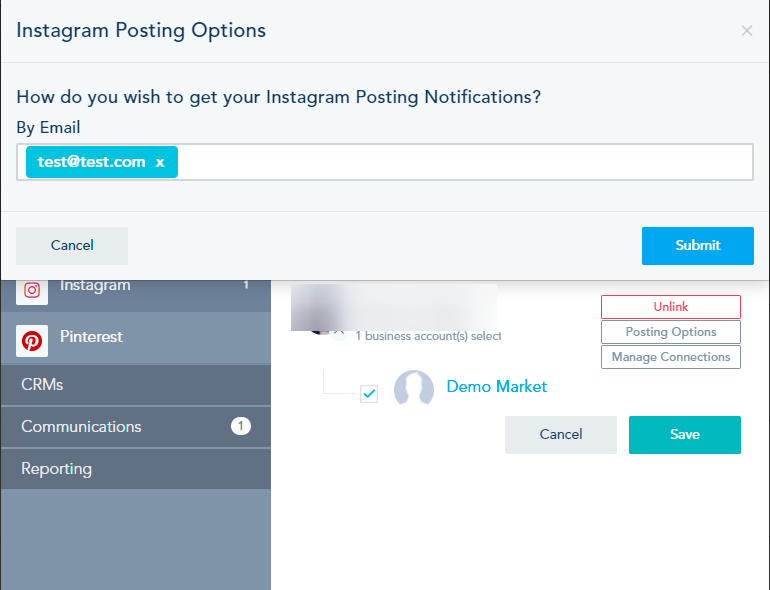Open the Communications sidebar section
This screenshot has width=770, height=590.
tap(136, 426)
